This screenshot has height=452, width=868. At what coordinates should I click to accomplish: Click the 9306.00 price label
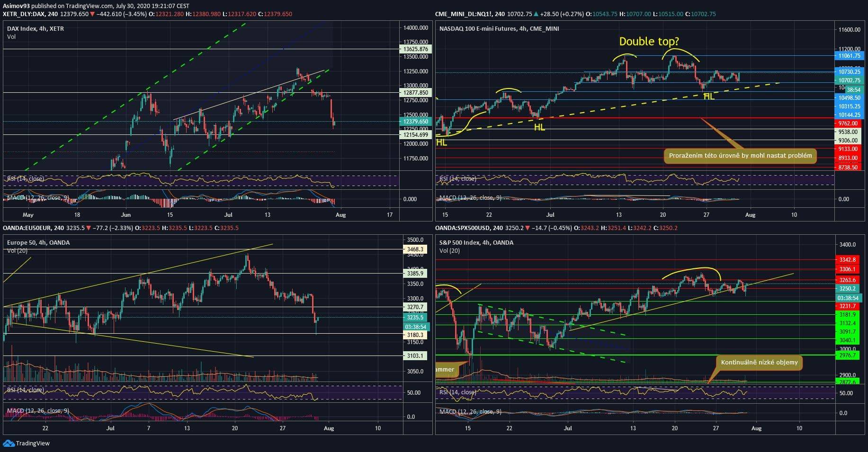click(849, 141)
